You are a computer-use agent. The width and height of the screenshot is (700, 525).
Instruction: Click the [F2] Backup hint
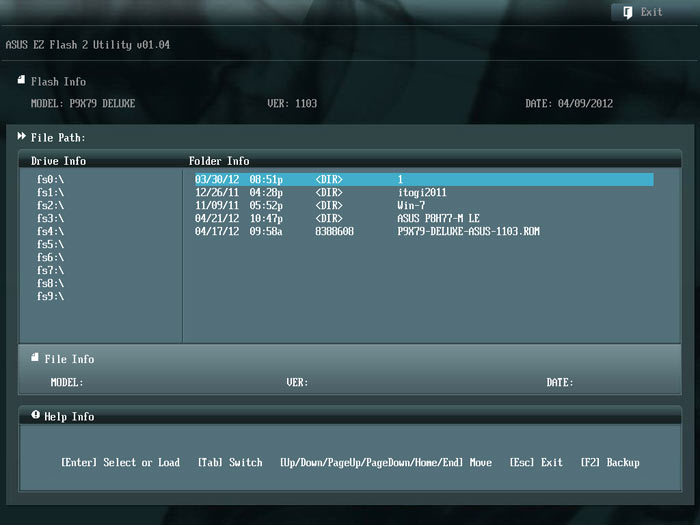[610, 462]
